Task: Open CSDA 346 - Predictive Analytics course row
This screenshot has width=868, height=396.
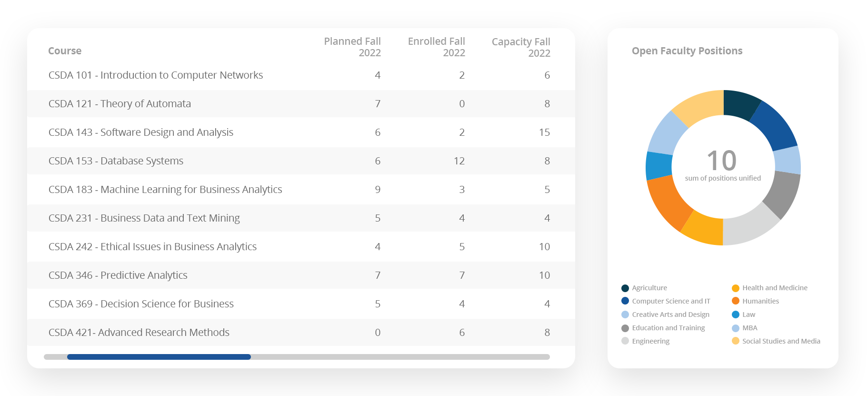Action: (118, 275)
